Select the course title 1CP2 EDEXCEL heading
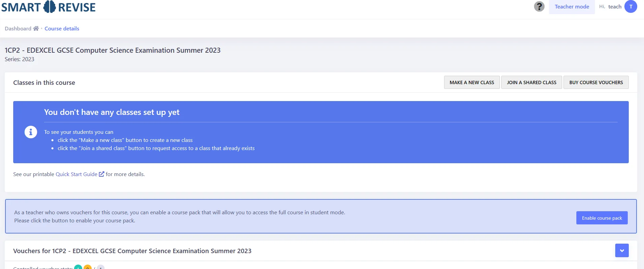The width and height of the screenshot is (644, 269). pyautogui.click(x=113, y=50)
